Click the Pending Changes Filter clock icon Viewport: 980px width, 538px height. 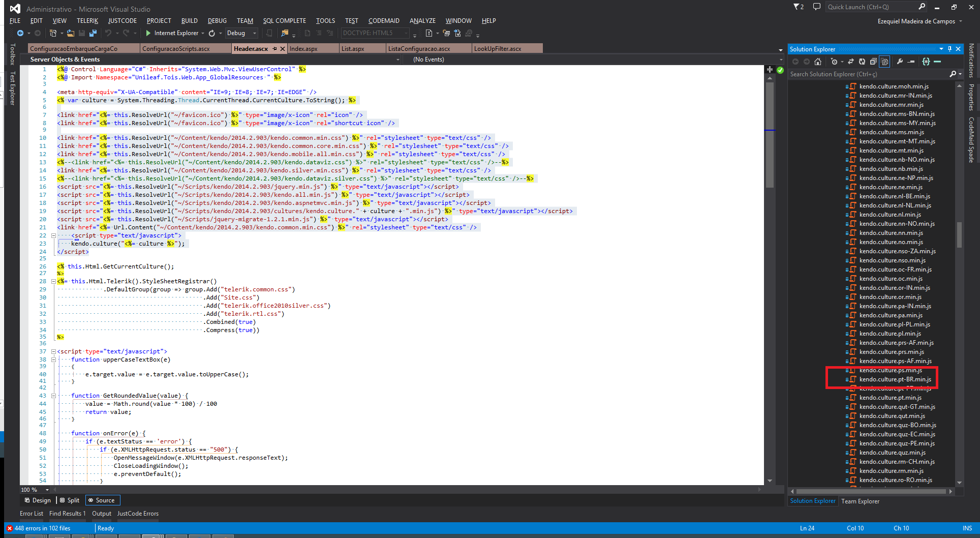click(x=834, y=62)
